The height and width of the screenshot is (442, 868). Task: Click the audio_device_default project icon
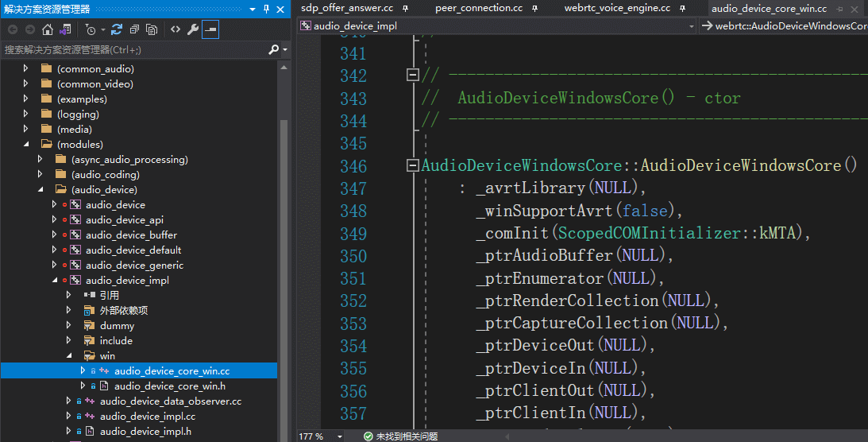pos(75,250)
